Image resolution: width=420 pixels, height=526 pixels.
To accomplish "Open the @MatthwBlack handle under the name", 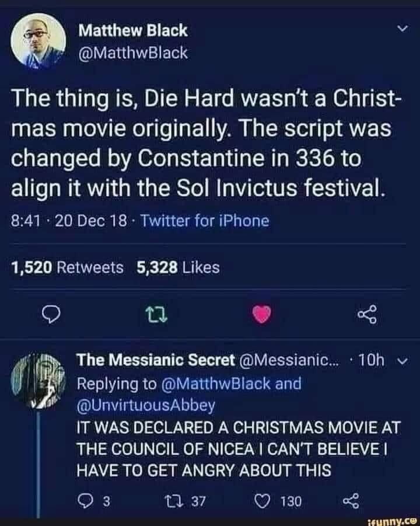I will point(133,53).
